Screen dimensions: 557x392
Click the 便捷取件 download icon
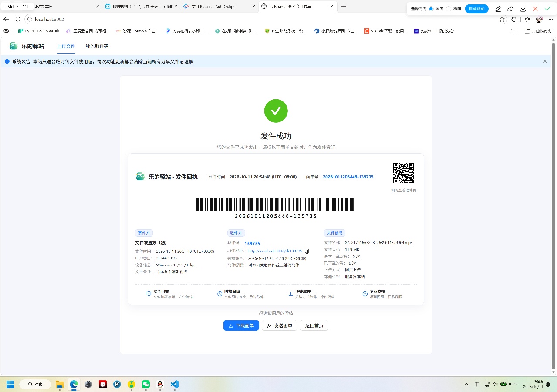click(x=290, y=294)
